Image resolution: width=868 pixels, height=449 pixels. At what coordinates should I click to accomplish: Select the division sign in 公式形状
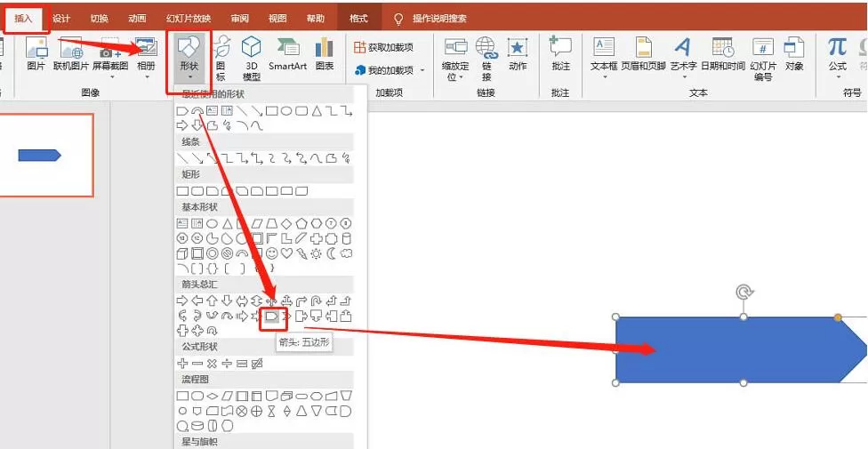[227, 364]
